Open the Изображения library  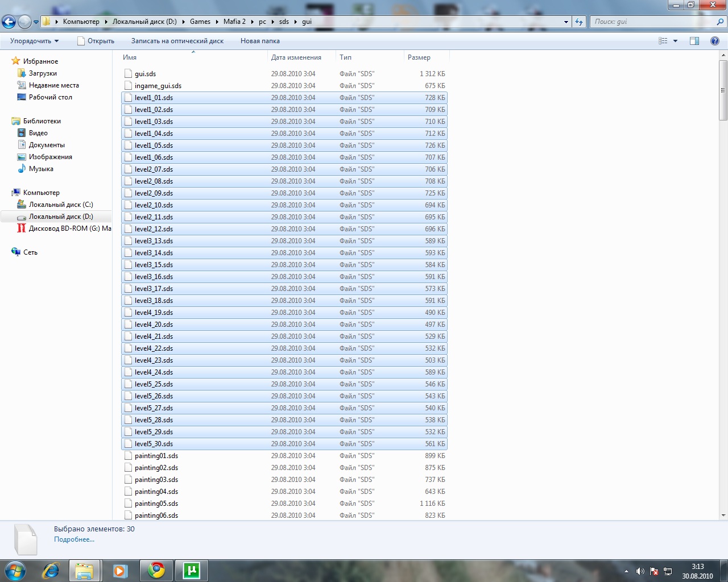(x=50, y=157)
